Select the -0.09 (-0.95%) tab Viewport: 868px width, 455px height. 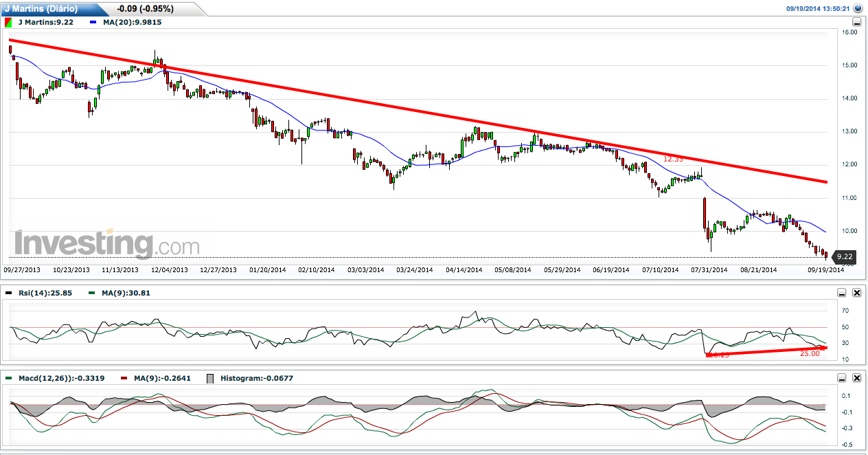(x=145, y=9)
